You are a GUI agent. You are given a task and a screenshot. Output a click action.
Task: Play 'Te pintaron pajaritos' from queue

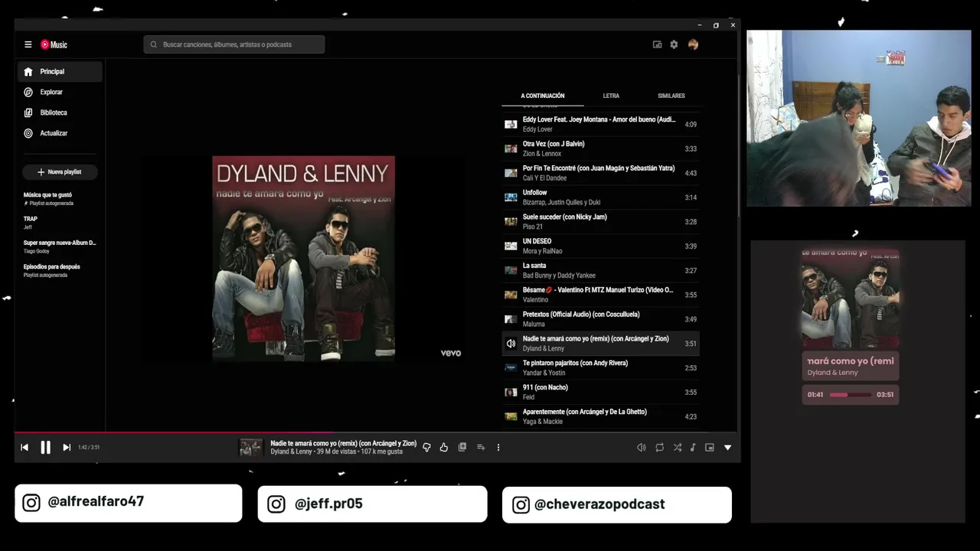click(x=600, y=368)
